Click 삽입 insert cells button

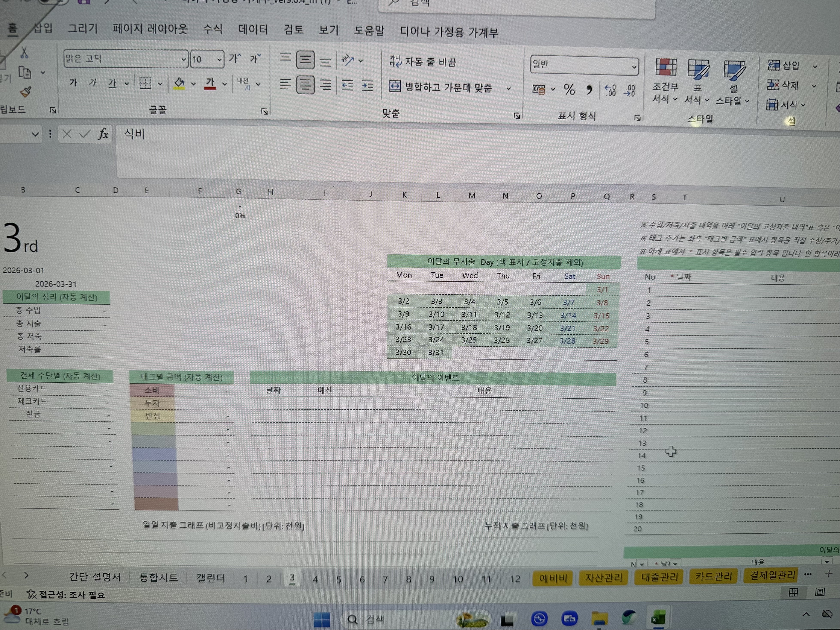point(784,65)
